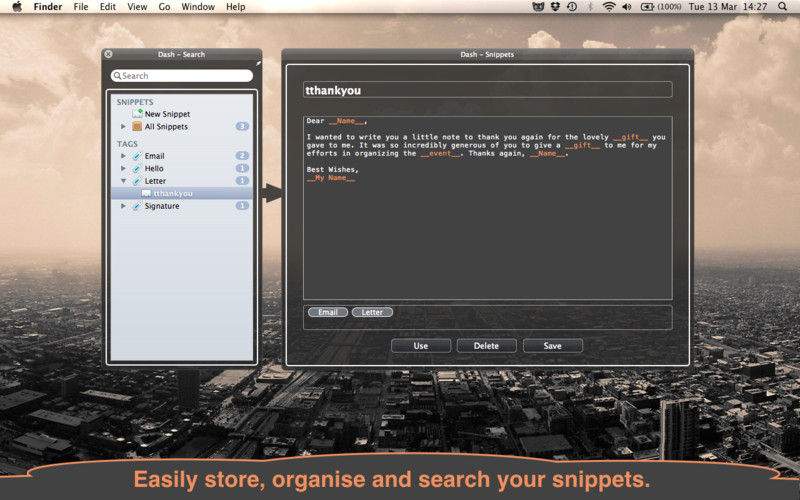Click the Email count badge '2'

242,156
